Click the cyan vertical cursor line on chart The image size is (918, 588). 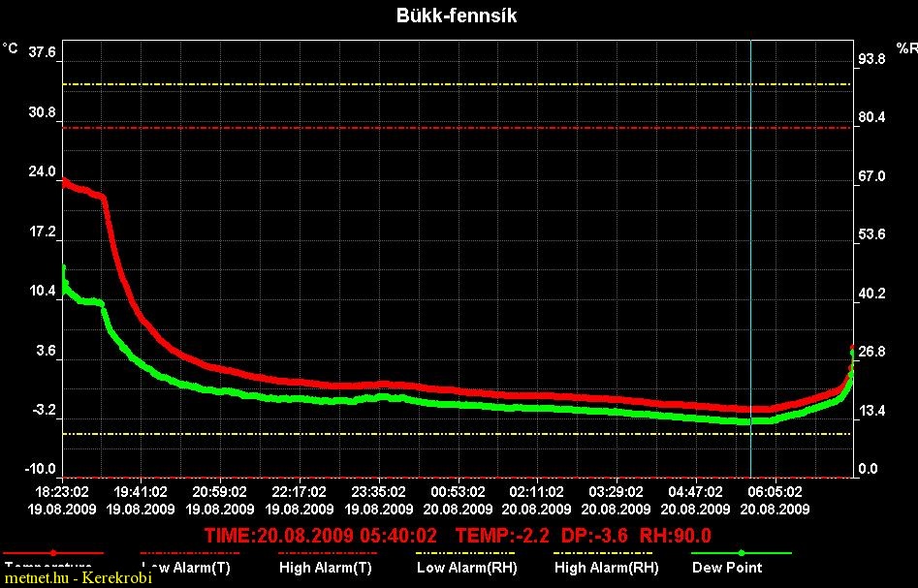[751, 242]
